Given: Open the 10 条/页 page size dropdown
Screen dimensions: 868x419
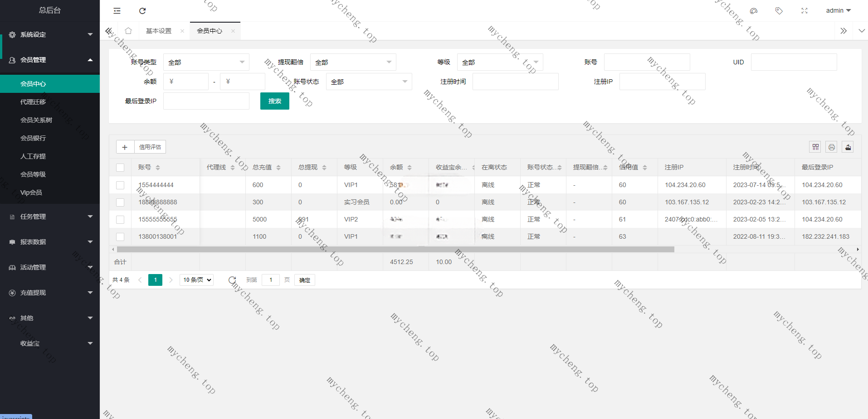Looking at the screenshot, I should [x=196, y=280].
